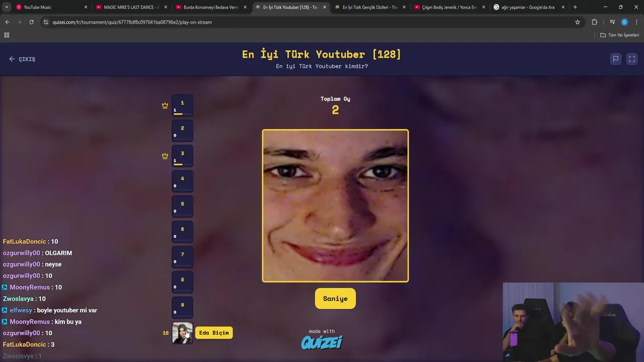Select vote option 1

(x=182, y=106)
